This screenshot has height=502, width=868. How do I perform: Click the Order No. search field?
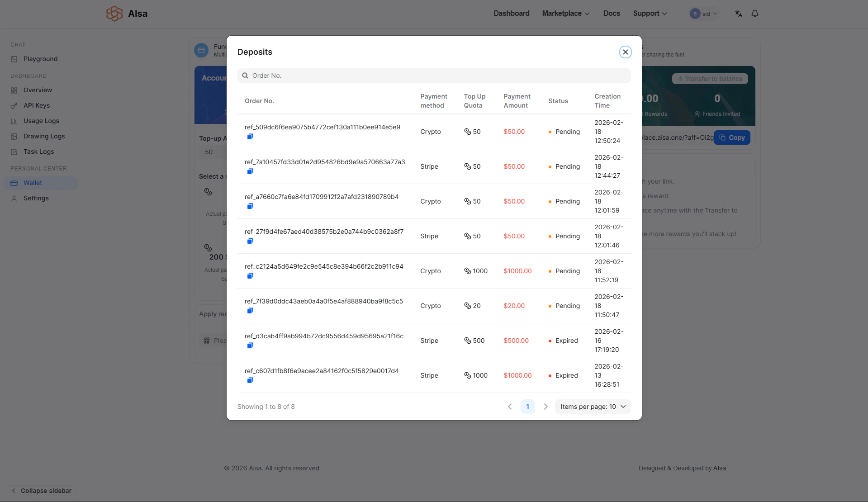tap(434, 76)
